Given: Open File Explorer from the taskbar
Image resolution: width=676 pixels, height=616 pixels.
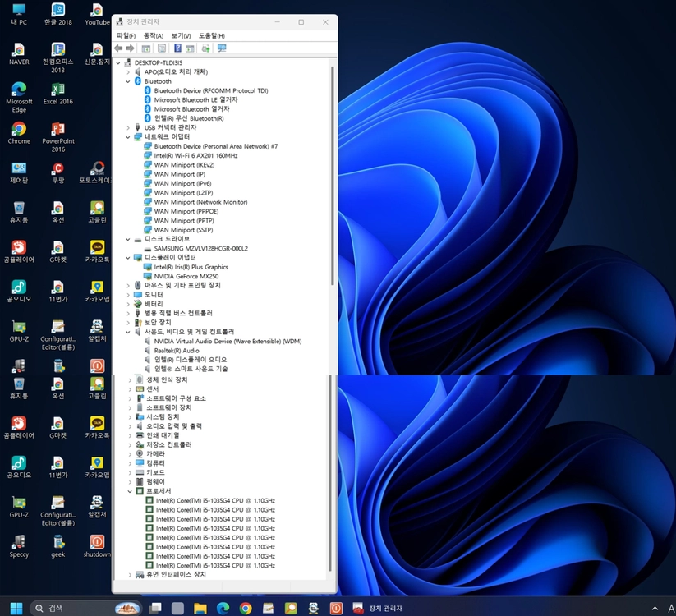Looking at the screenshot, I should (200, 609).
